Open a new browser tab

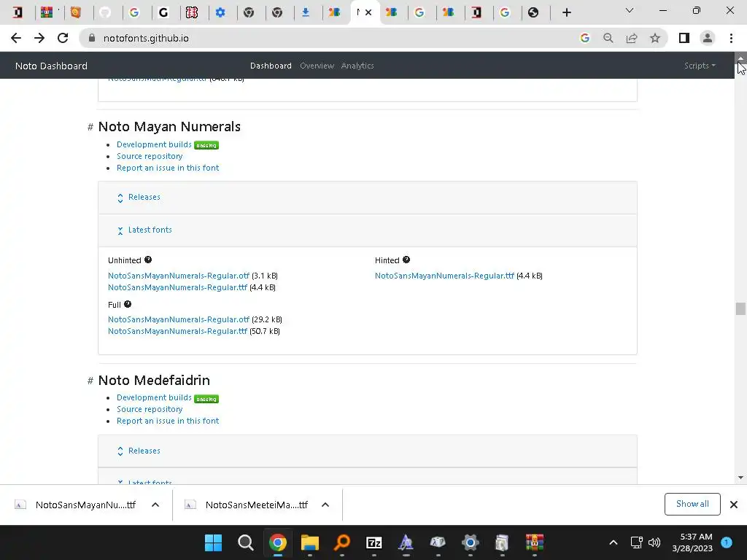pyautogui.click(x=566, y=12)
